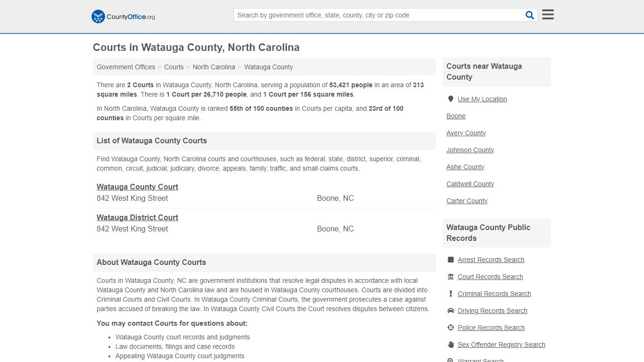The height and width of the screenshot is (362, 644).
Task: Click the location pin icon
Action: tap(451, 99)
